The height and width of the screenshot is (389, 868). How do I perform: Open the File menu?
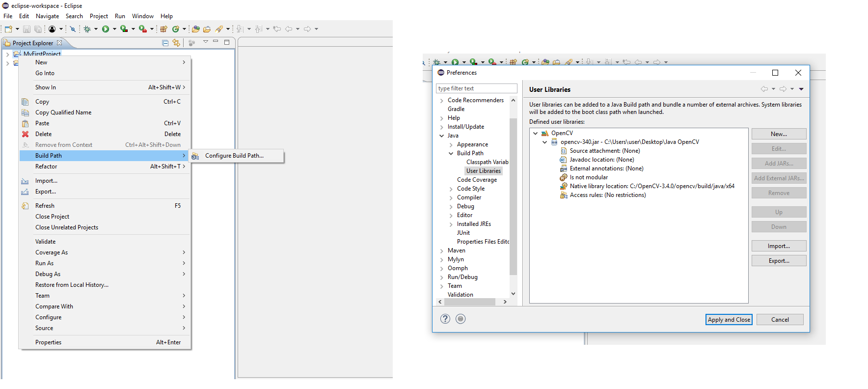[x=8, y=16]
